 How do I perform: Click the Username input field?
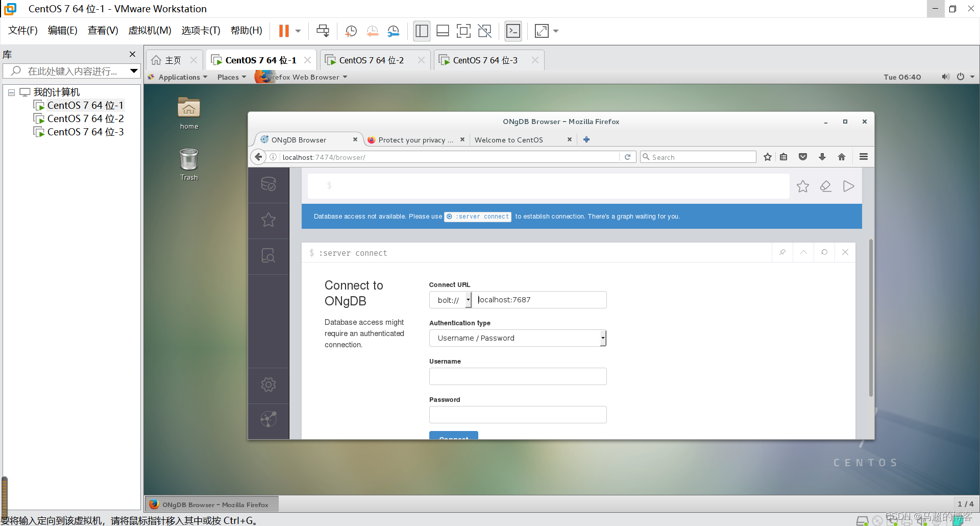click(x=518, y=376)
